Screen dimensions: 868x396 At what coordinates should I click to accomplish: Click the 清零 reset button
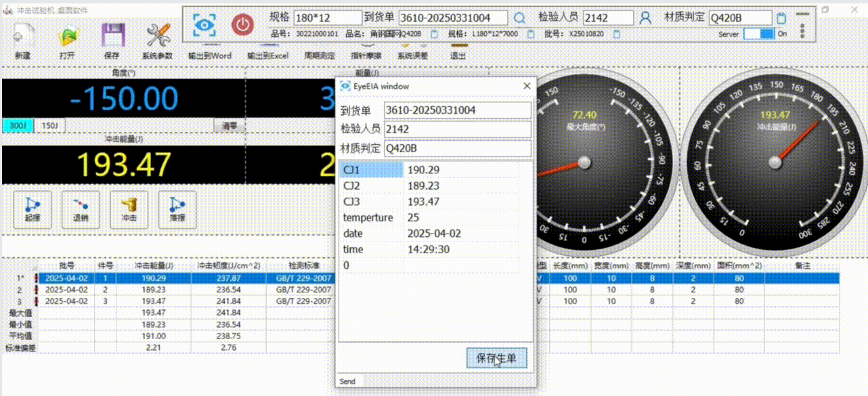point(229,125)
